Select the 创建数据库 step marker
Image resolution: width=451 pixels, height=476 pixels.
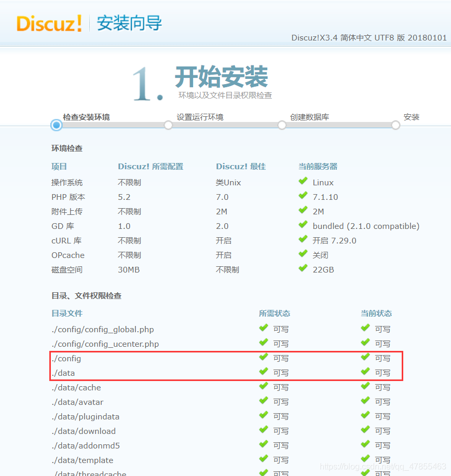coord(282,125)
